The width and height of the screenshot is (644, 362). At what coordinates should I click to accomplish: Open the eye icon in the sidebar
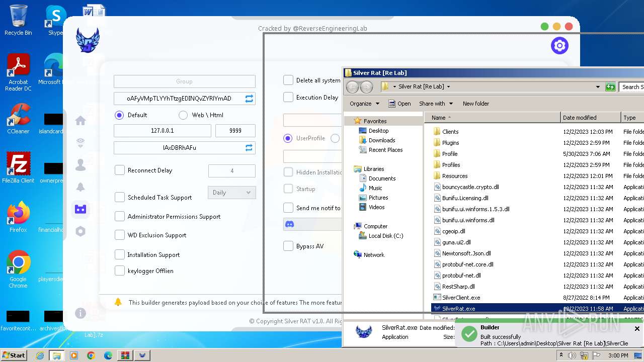pyautogui.click(x=80, y=143)
